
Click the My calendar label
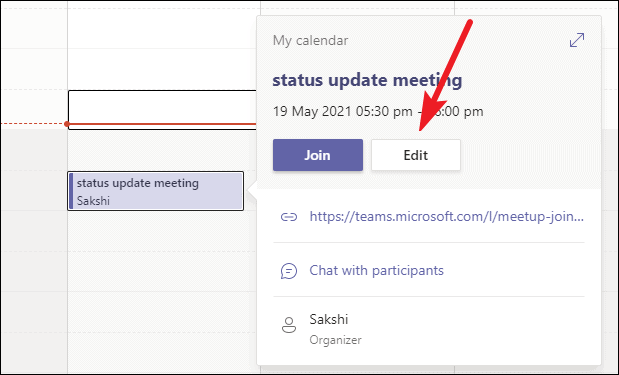310,40
